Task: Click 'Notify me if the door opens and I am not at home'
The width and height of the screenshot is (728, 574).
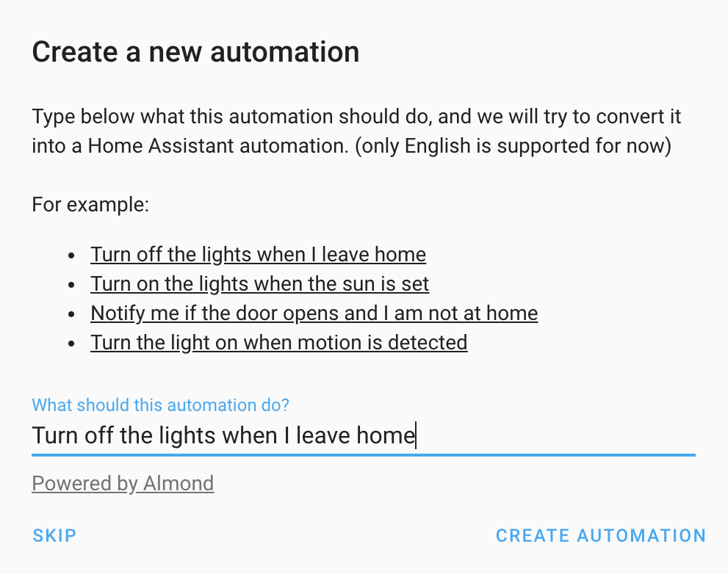Action: point(314,313)
